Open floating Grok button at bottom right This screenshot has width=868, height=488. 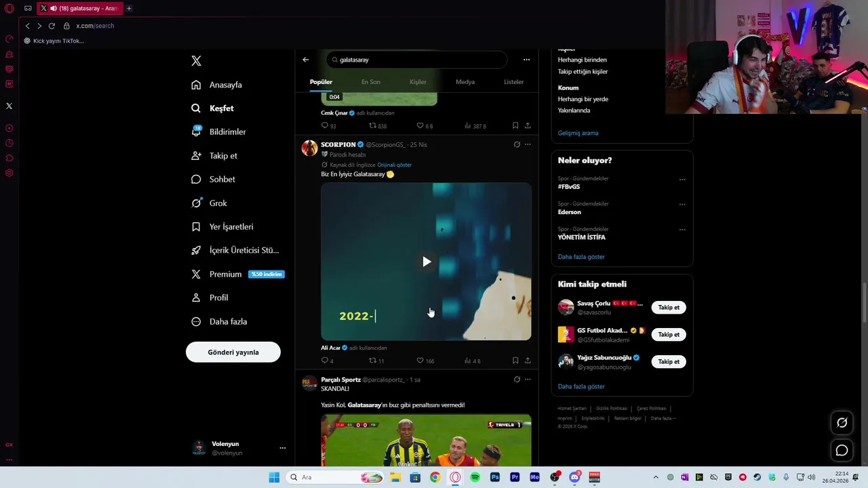pos(842,423)
